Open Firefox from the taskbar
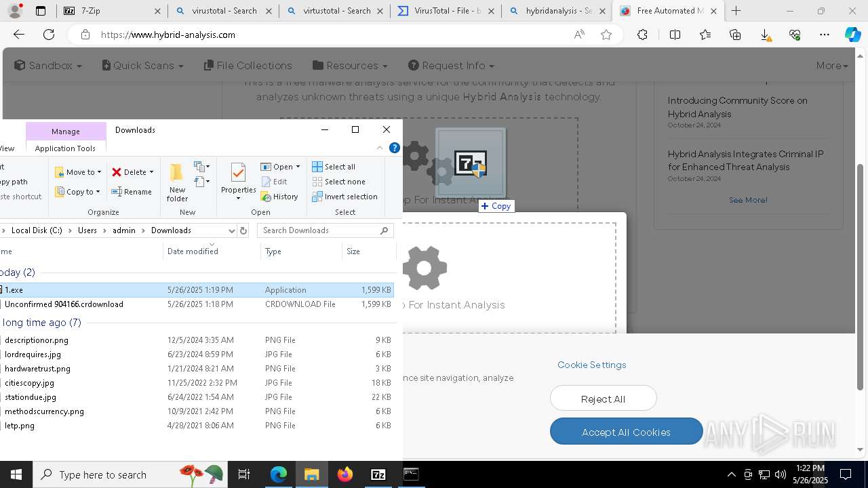 tap(345, 474)
